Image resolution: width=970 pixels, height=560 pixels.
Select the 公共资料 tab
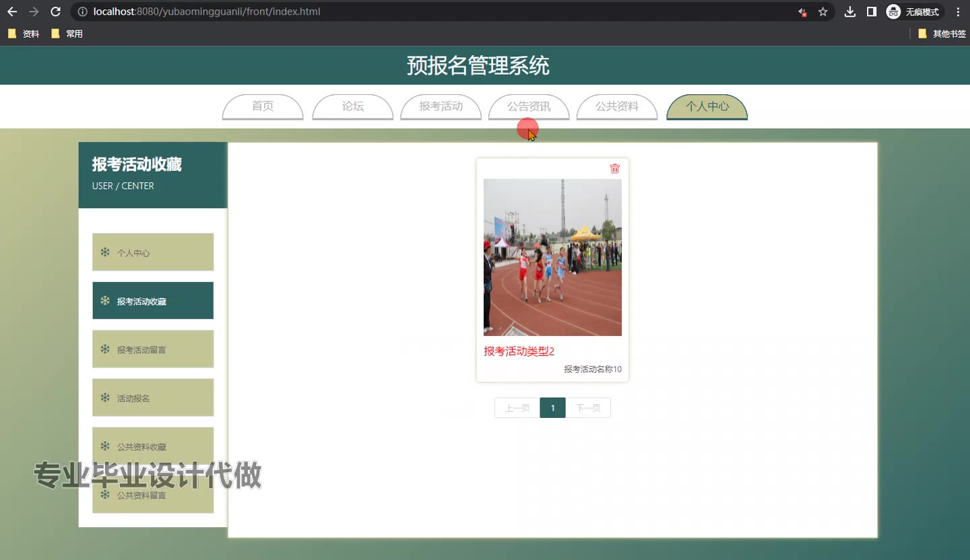(x=617, y=106)
